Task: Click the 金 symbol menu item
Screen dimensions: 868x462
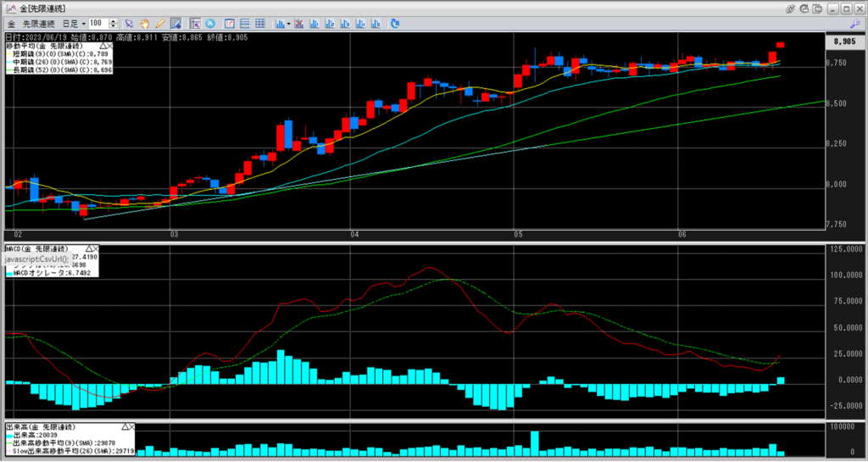Action: 10,23
